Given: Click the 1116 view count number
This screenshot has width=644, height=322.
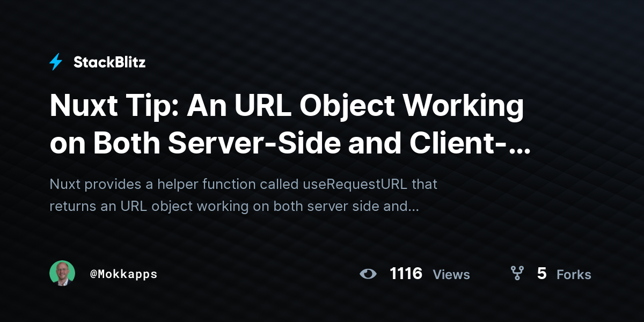Looking at the screenshot, I should coord(406,274).
